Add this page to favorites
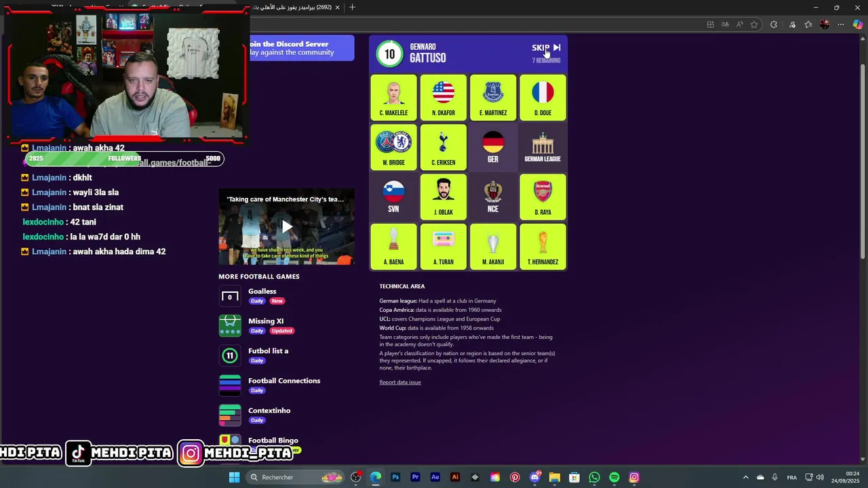 click(x=754, y=24)
